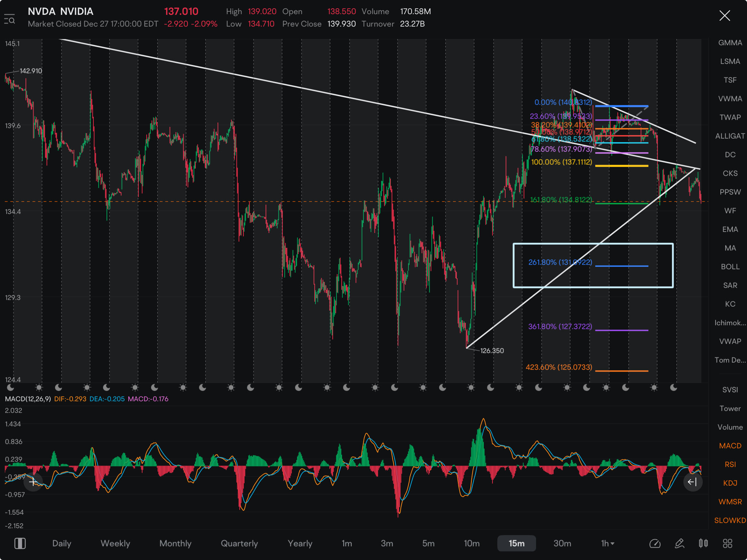Enable the ALLIGAT indicator
Viewport: 747px width, 560px height.
coord(730,136)
